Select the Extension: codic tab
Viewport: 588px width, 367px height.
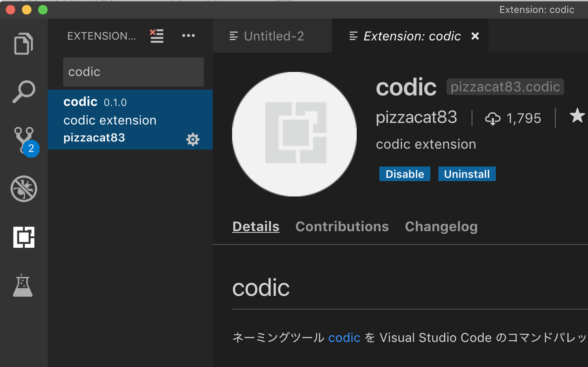click(x=410, y=36)
